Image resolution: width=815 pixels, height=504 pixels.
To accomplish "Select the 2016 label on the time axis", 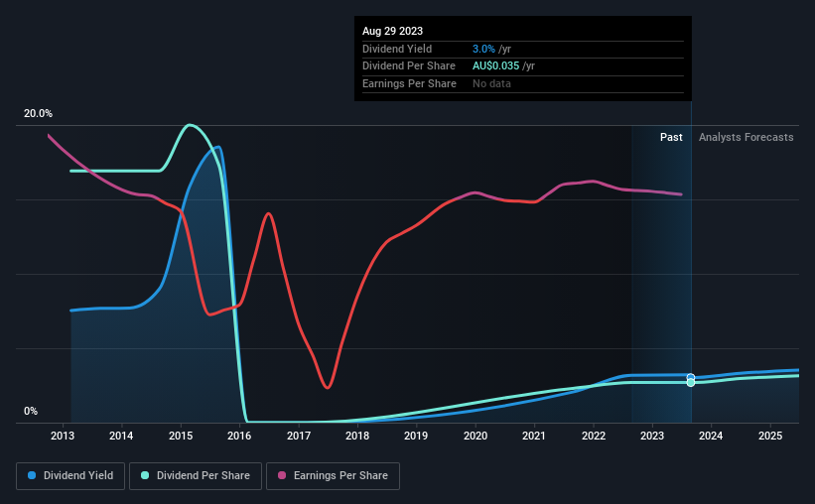I will [x=239, y=436].
